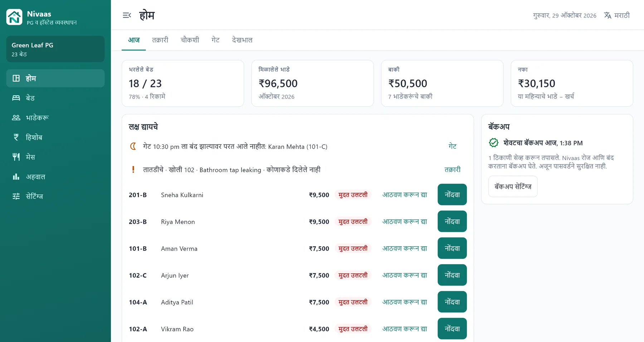Image resolution: width=644 pixels, height=342 pixels.
Task: Select the Green Leaf PG property
Action: tap(55, 49)
